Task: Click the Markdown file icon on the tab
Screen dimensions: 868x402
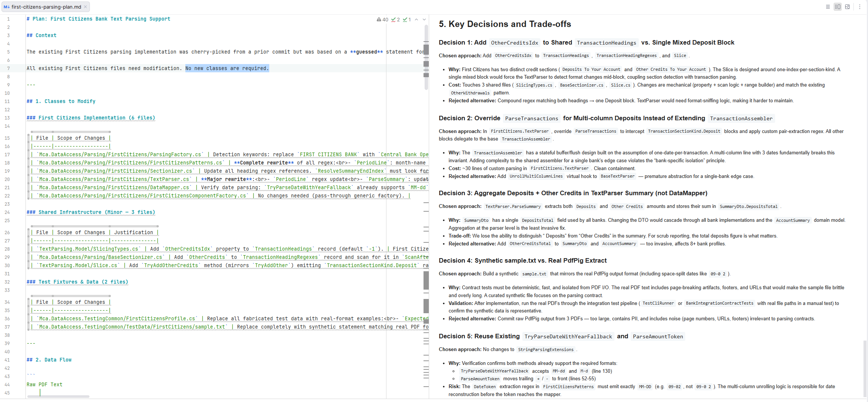Action: point(6,7)
